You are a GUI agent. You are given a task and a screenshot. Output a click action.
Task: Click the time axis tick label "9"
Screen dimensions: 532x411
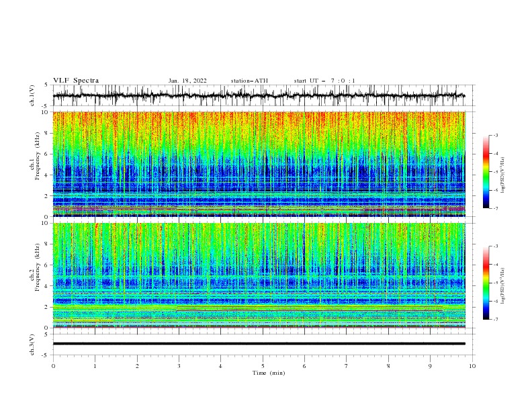(x=430, y=366)
